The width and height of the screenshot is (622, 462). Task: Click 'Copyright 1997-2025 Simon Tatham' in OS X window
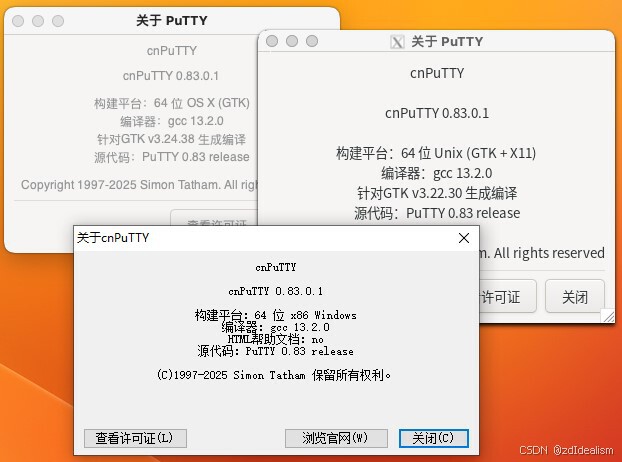121,185
